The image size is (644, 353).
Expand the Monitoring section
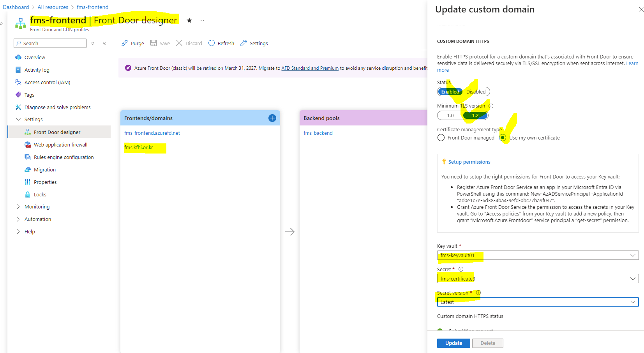pyautogui.click(x=18, y=207)
